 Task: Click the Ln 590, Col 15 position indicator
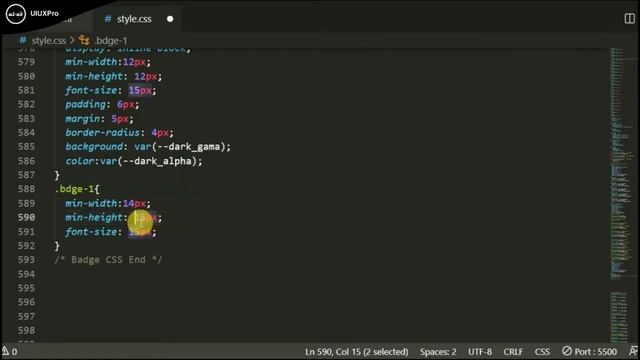(357, 351)
